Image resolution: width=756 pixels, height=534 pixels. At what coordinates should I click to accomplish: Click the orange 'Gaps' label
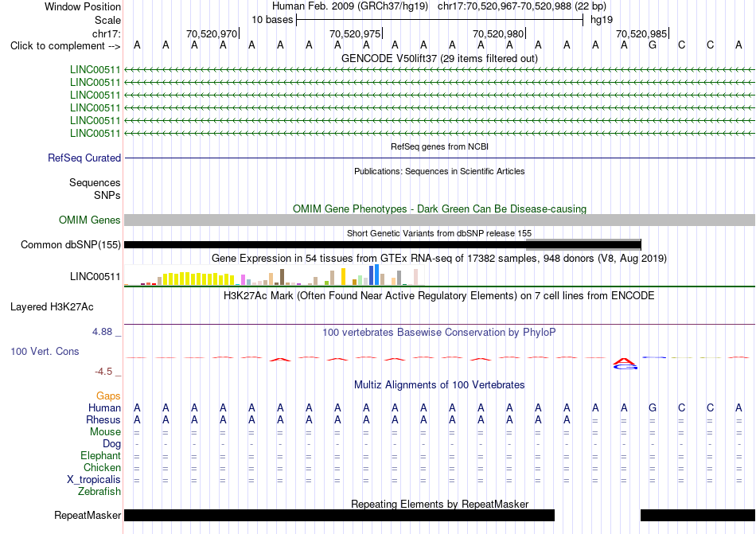(108, 396)
